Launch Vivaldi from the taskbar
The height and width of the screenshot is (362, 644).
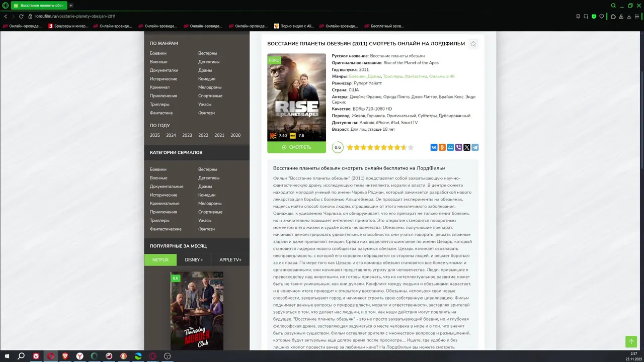click(36, 356)
